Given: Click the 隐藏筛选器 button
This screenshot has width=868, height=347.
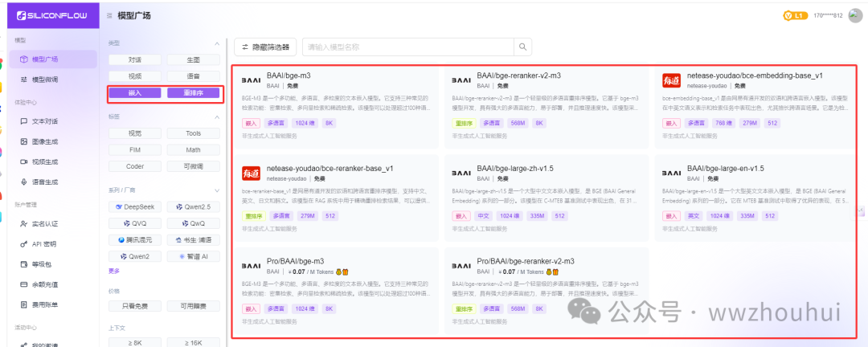Looking at the screenshot, I should tap(263, 47).
